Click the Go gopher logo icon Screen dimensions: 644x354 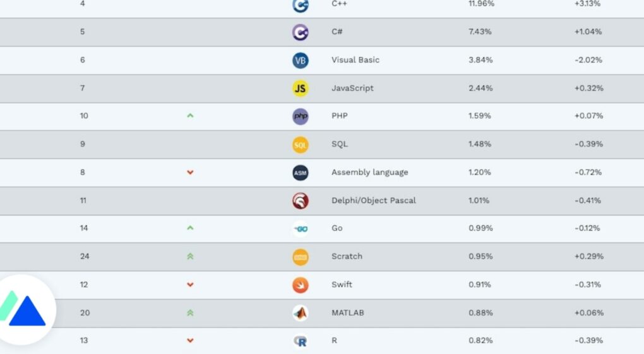tap(301, 229)
